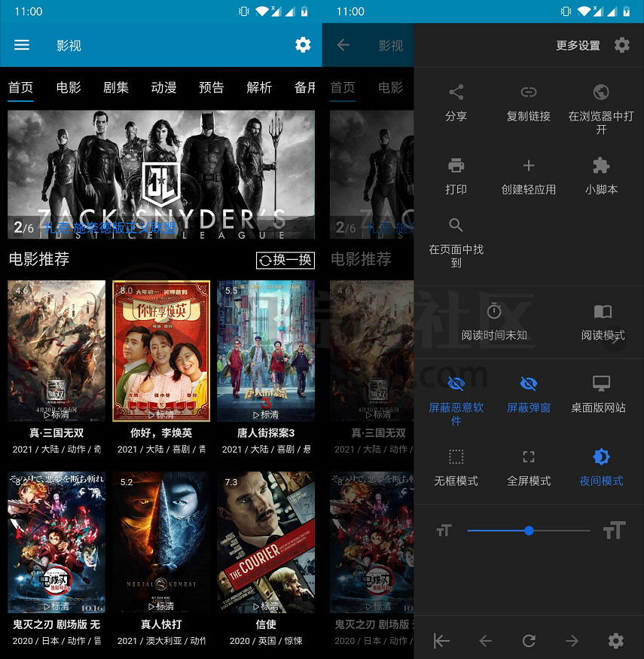The width and height of the screenshot is (644, 659).
Task: Open banner link 扎克·施奈德版正义联盟
Action: pyautogui.click(x=110, y=227)
